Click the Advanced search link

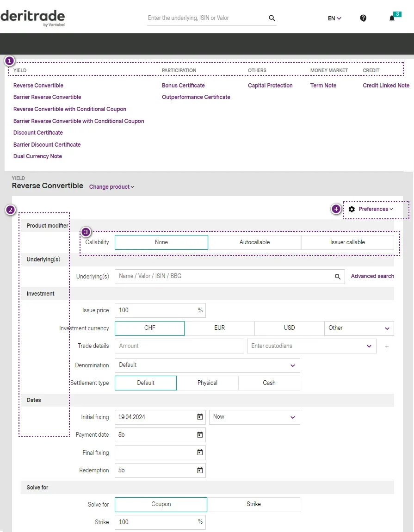point(372,276)
